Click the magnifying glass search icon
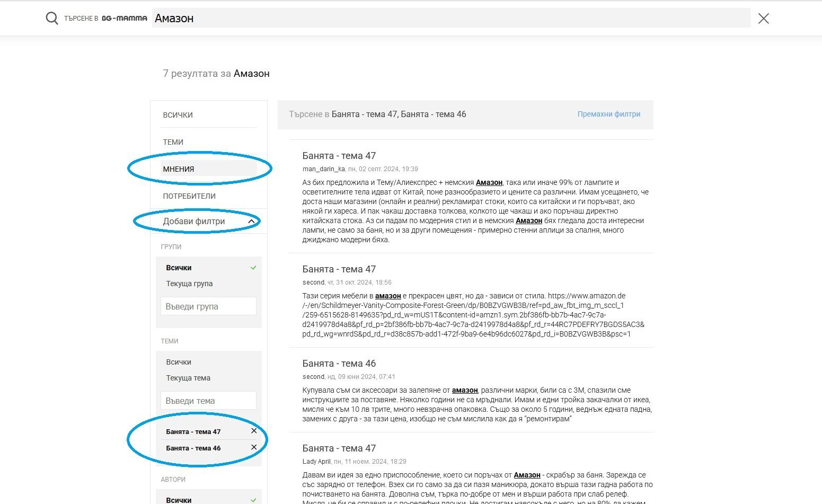The width and height of the screenshot is (822, 504). [51, 19]
